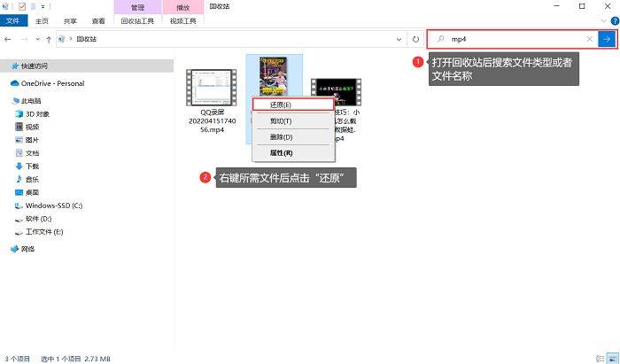Click the back navigation arrow

[x=8, y=39]
